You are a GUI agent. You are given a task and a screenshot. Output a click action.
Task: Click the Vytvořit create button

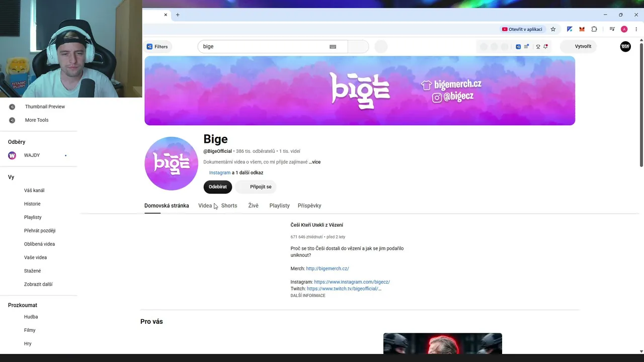point(579,47)
